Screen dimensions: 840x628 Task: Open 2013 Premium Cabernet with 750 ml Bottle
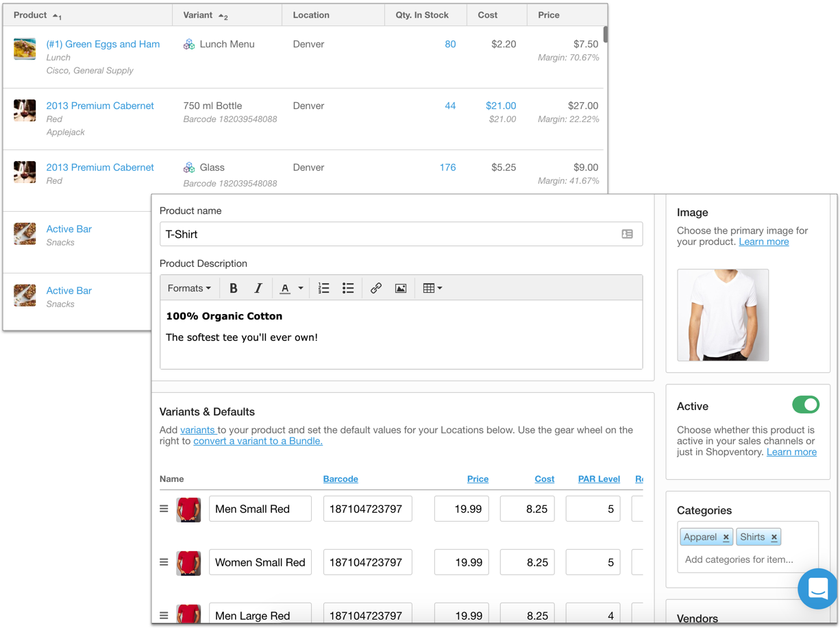point(100,106)
